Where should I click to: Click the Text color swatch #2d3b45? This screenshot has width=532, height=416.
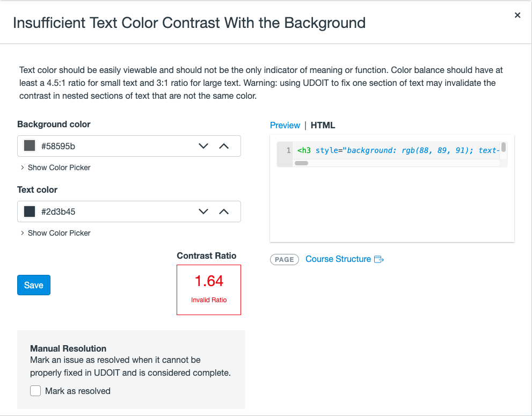[30, 211]
